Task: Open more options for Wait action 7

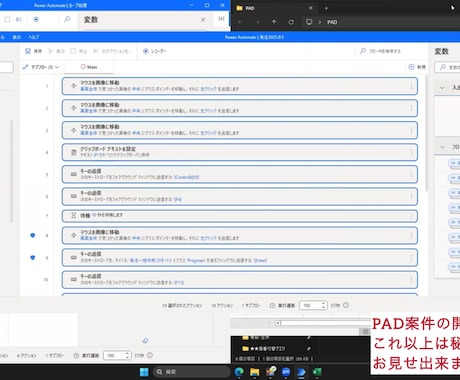Action: [x=411, y=216]
